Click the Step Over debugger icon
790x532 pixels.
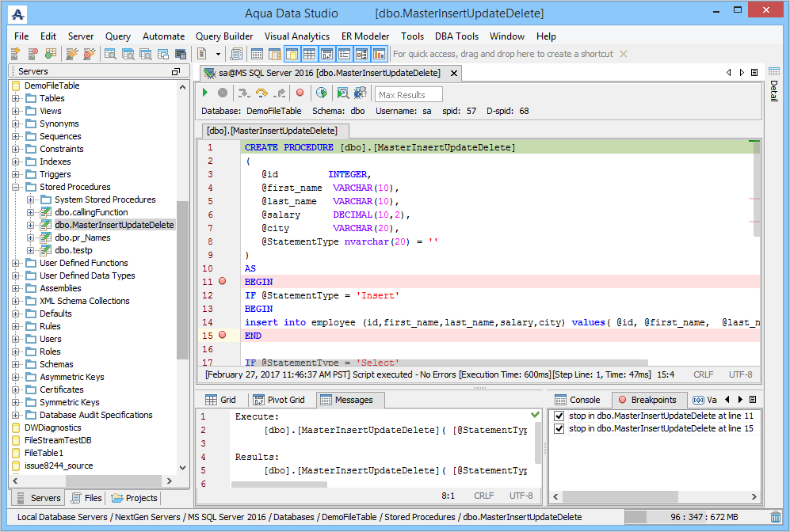tap(261, 93)
